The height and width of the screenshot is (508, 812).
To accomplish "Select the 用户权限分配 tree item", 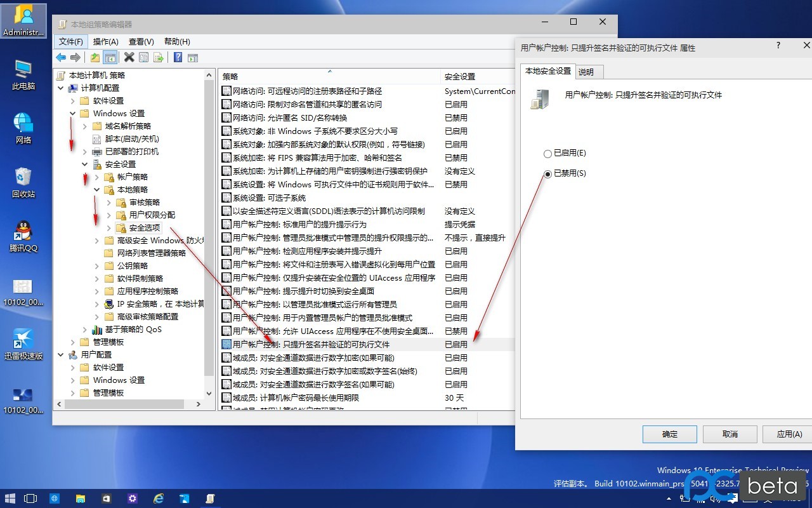I will pos(152,215).
